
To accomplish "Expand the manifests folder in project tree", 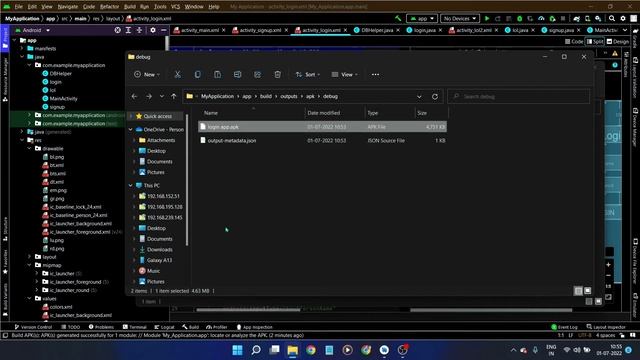I will 22,49.
